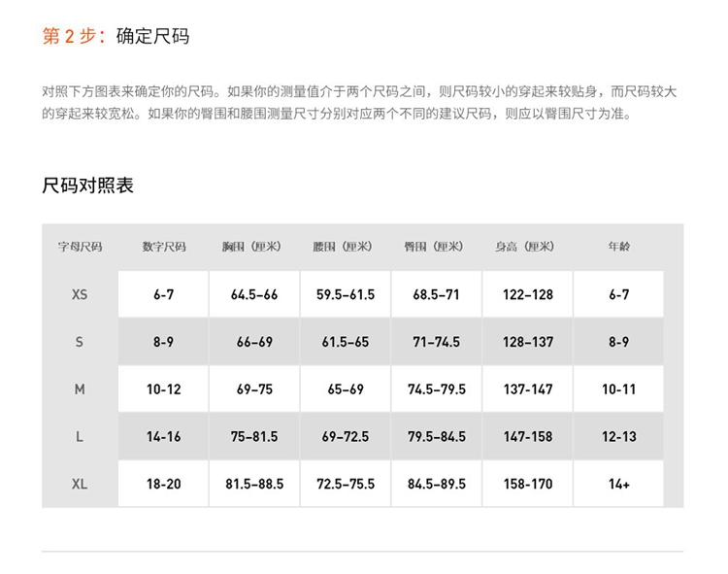Click the 字母尺码 column header
This screenshot has height=574, width=728.
tap(80, 247)
